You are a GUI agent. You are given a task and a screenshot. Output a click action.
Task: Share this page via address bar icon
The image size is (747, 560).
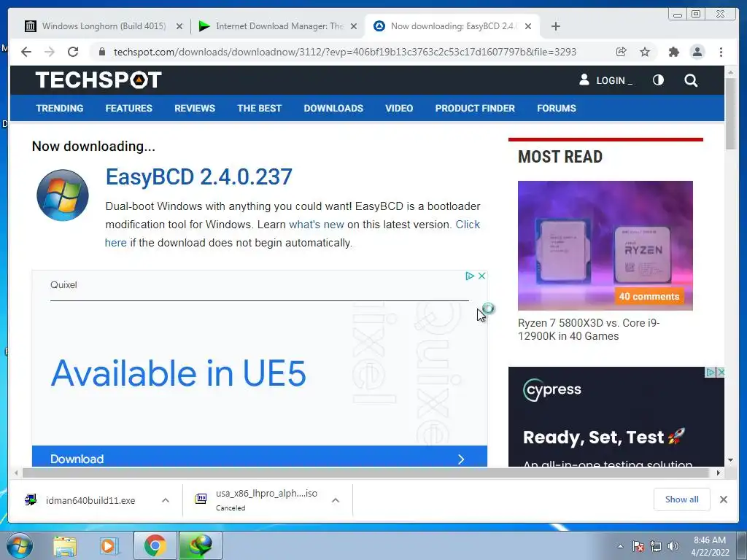pos(621,52)
